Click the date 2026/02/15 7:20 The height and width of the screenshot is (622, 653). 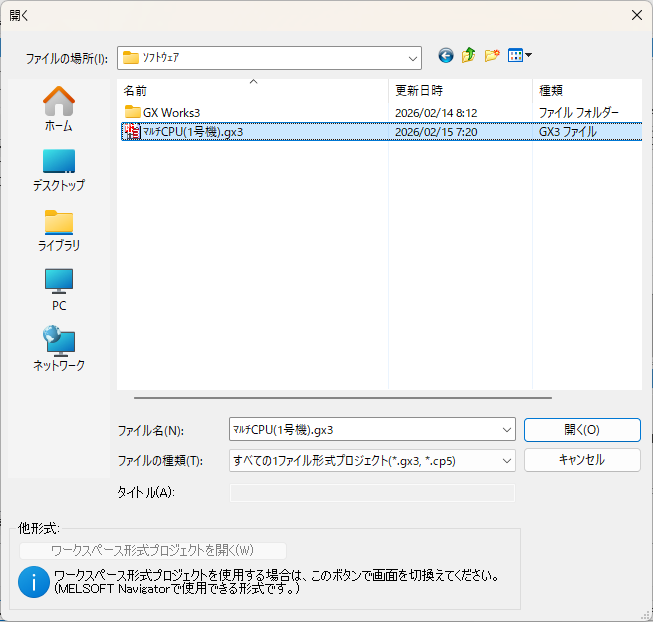436,132
